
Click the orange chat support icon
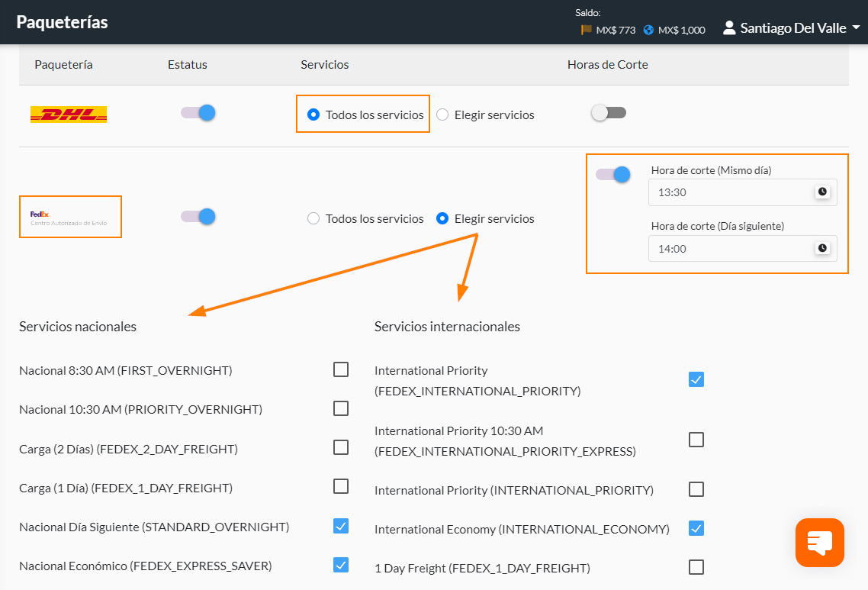click(819, 543)
